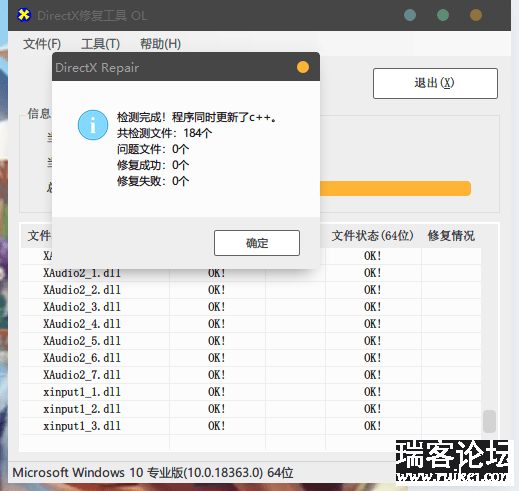Image resolution: width=519 pixels, height=491 pixels.
Task: Select the XAudio2_3.dll row
Action: tap(251, 307)
